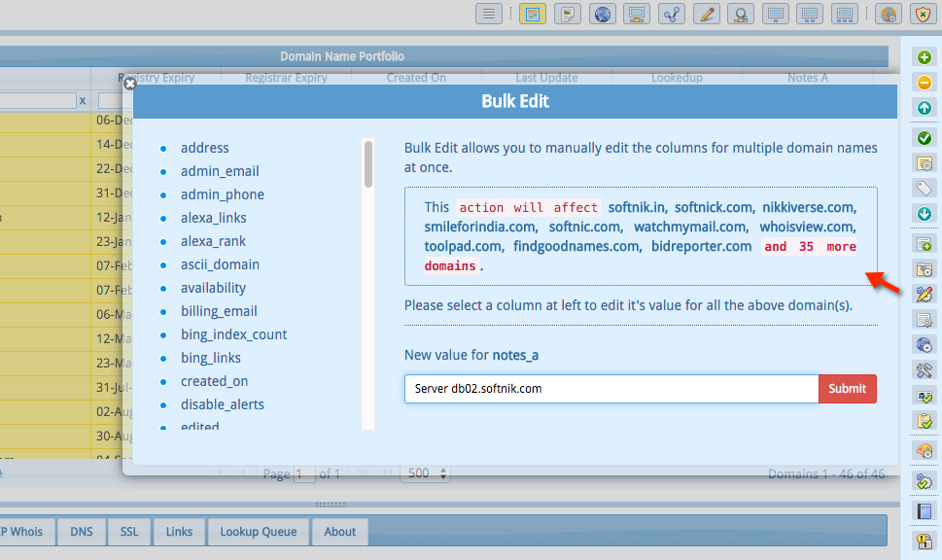Click the yellow list with gear icon
942x560 pixels.
pos(924,163)
